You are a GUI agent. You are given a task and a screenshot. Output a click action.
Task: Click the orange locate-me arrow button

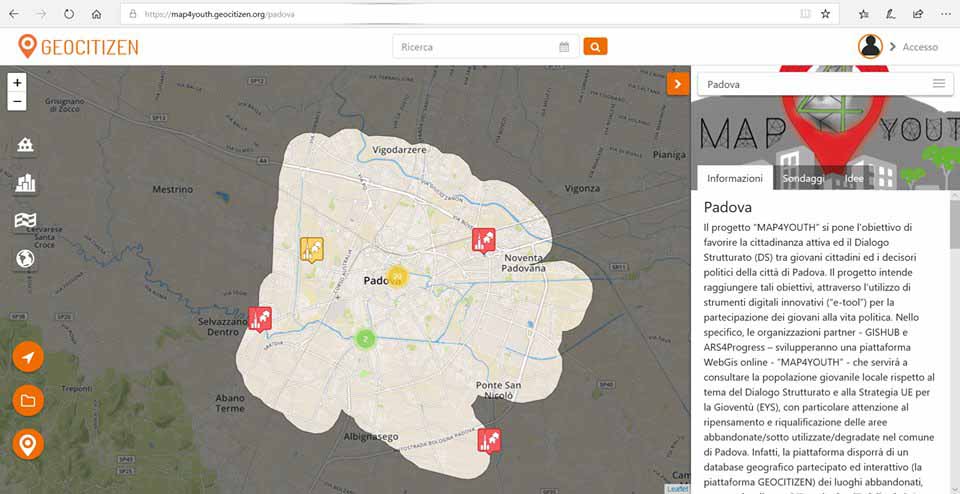pos(28,357)
